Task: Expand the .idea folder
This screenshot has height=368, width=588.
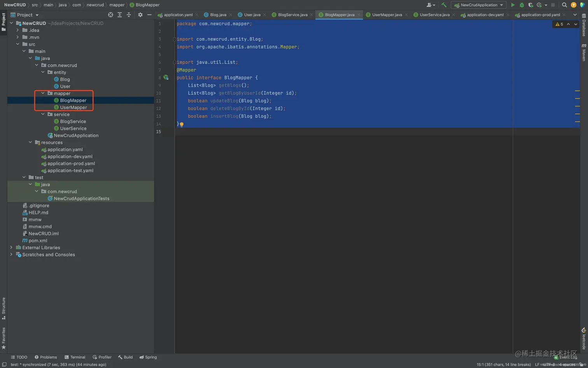Action: [17, 30]
